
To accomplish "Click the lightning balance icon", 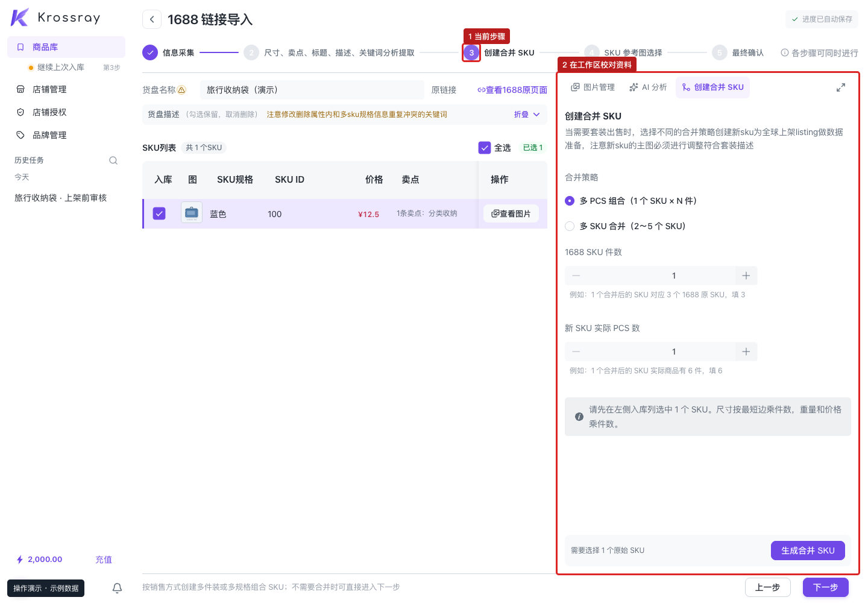I will tap(20, 560).
